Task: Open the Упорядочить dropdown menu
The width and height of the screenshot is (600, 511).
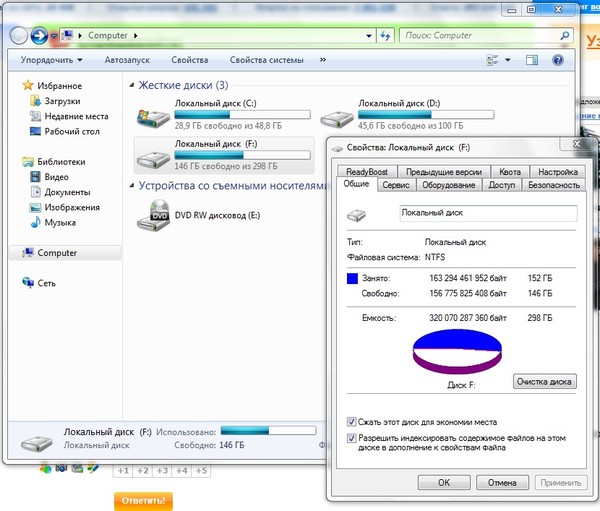Action: pyautogui.click(x=52, y=60)
